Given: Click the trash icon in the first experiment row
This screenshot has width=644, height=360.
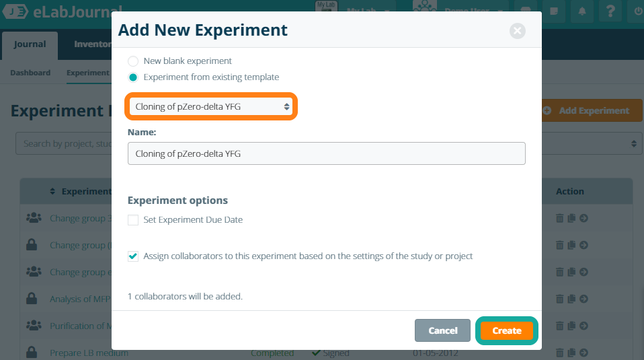Looking at the screenshot, I should (560, 218).
